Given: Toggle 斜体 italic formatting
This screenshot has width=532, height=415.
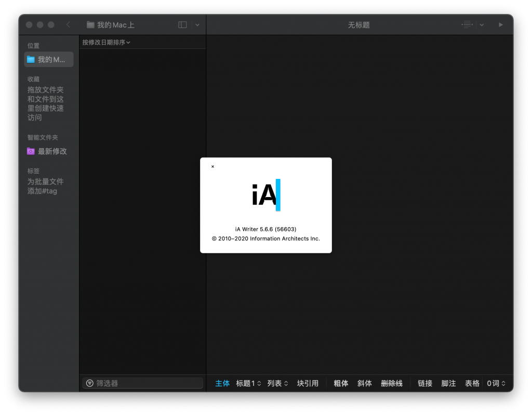Looking at the screenshot, I should point(365,383).
